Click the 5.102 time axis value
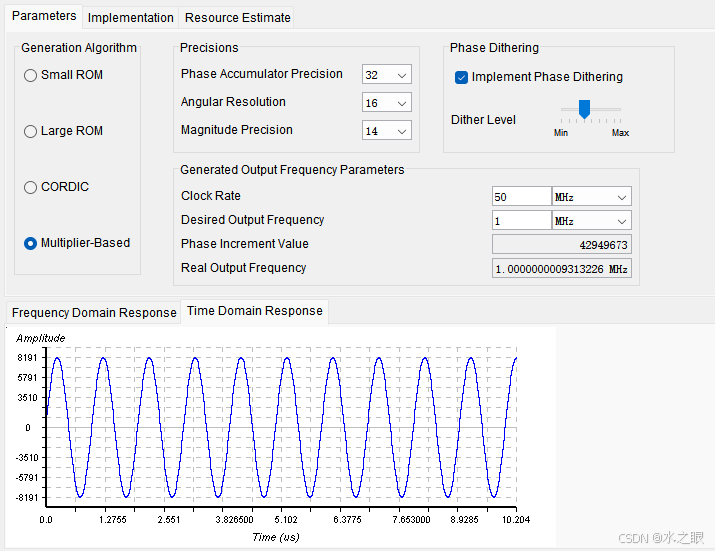Screen dimensions: 715x551 pyautogui.click(x=286, y=520)
